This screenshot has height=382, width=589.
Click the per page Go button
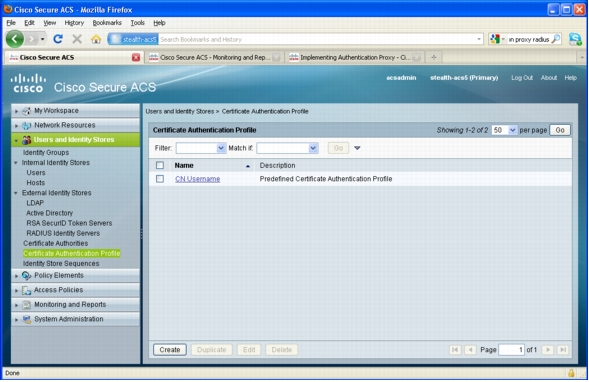tap(560, 130)
